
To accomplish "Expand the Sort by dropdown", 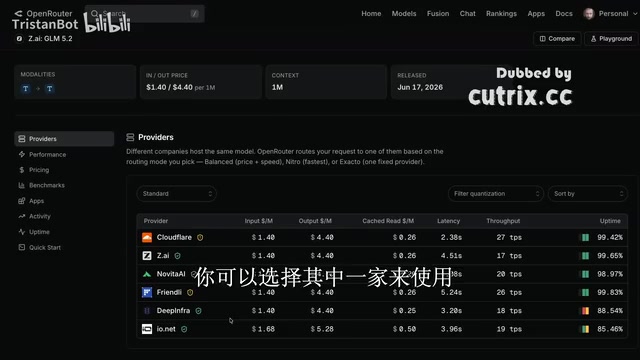I will (x=588, y=193).
